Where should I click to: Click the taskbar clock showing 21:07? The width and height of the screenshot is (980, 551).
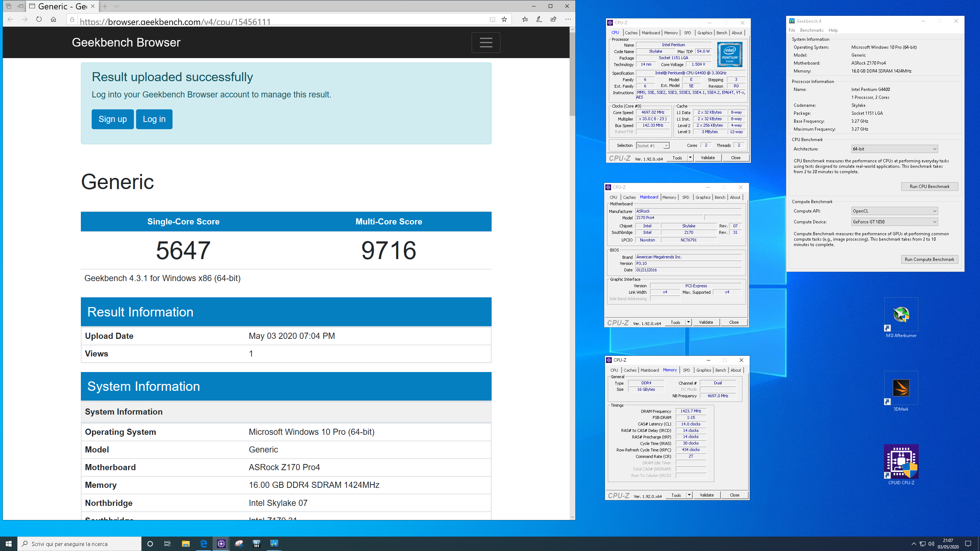(x=948, y=543)
